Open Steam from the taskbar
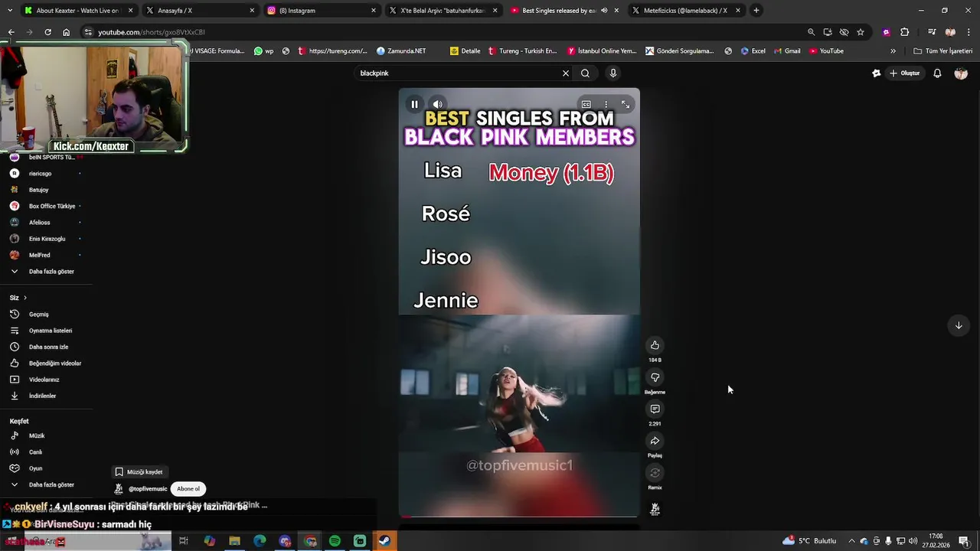 (x=385, y=541)
